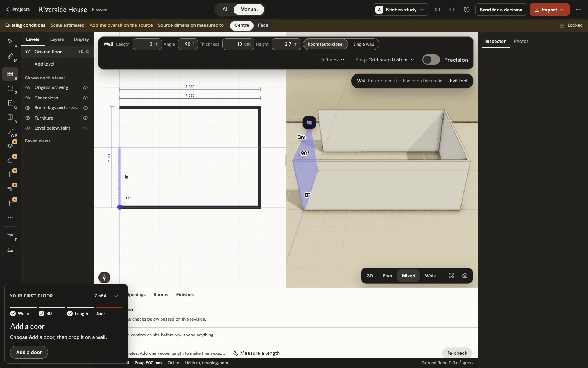Image resolution: width=588 pixels, height=368 pixels.
Task: Open the Kitchen study dropdown
Action: click(401, 10)
